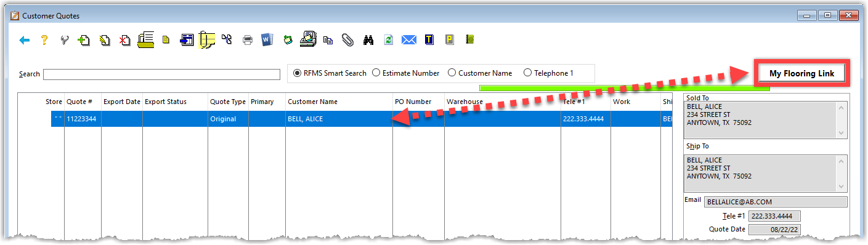Maximize the Customer Quotes window

coord(827,15)
